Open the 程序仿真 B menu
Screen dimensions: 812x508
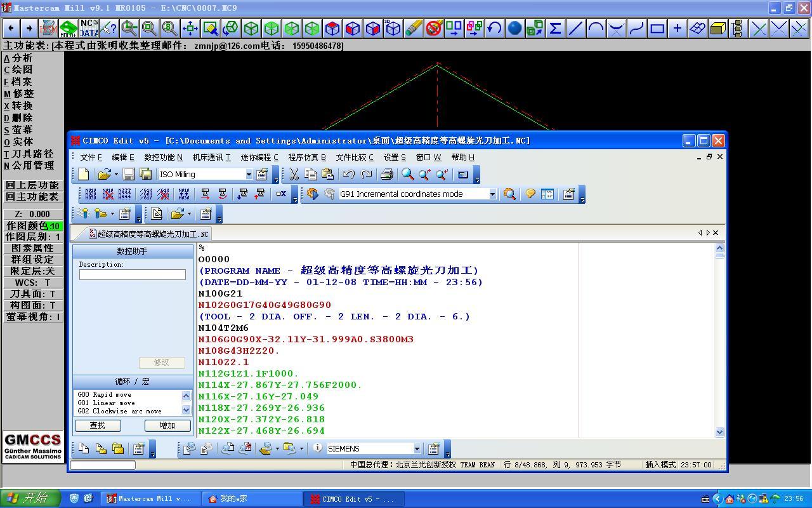307,157
